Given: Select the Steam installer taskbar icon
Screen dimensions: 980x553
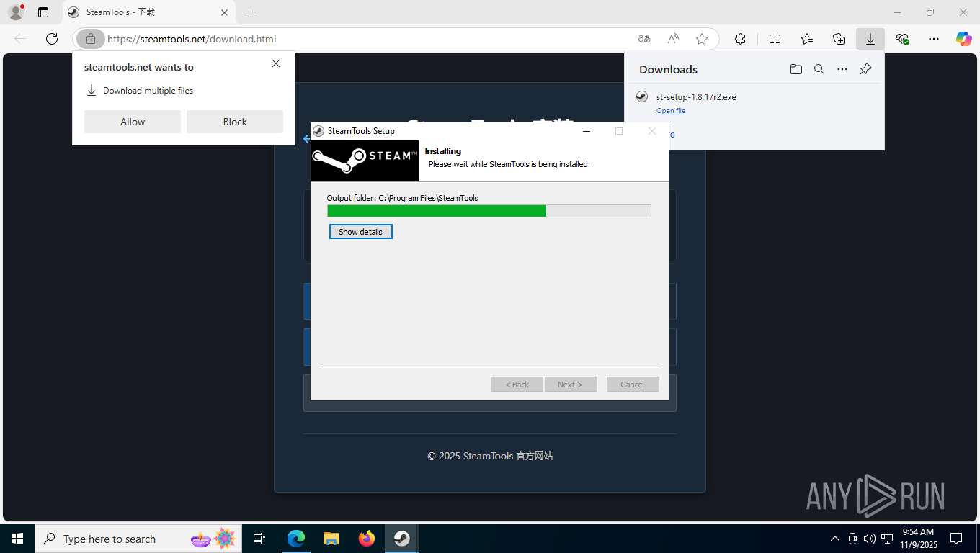Looking at the screenshot, I should pos(401,539).
